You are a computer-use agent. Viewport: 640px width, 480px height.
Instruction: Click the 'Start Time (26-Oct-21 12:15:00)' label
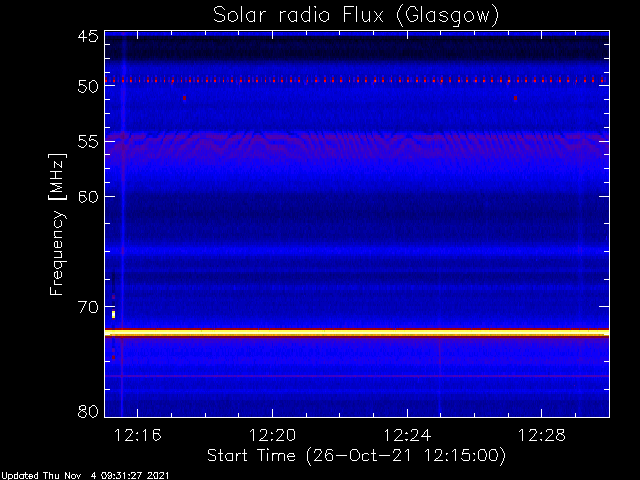pyautogui.click(x=356, y=456)
